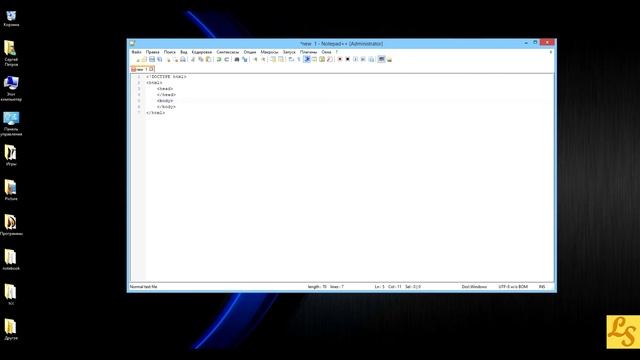The height and width of the screenshot is (360, 640).
Task: Close the 'new 1' tab with its X
Action: coord(151,69)
